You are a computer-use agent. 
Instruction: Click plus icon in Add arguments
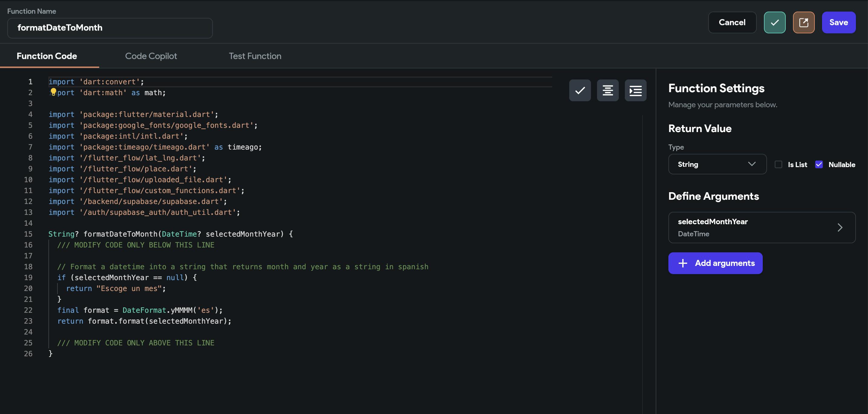click(x=682, y=263)
